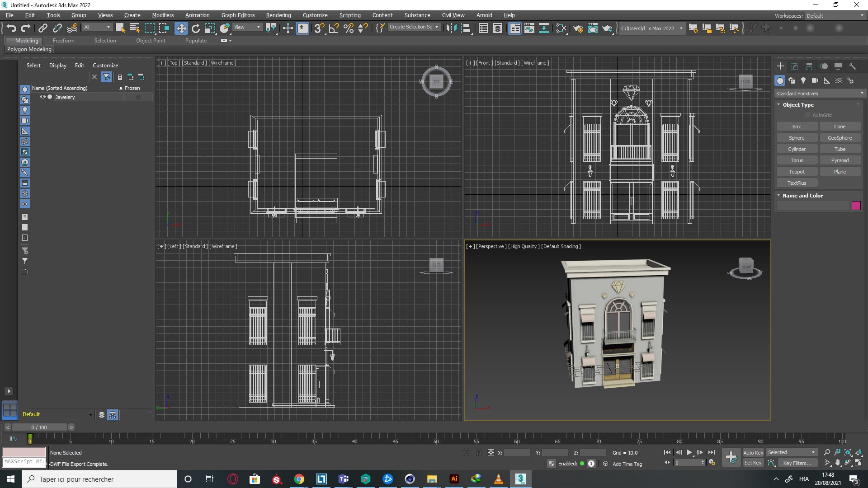868x488 pixels.
Task: Click the MAXScript listener pink swatch area
Action: 24,452
